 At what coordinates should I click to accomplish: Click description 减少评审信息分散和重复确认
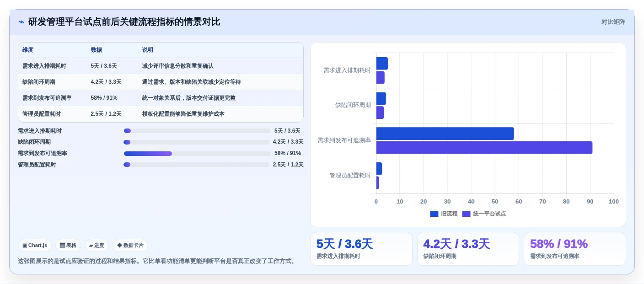tap(178, 66)
